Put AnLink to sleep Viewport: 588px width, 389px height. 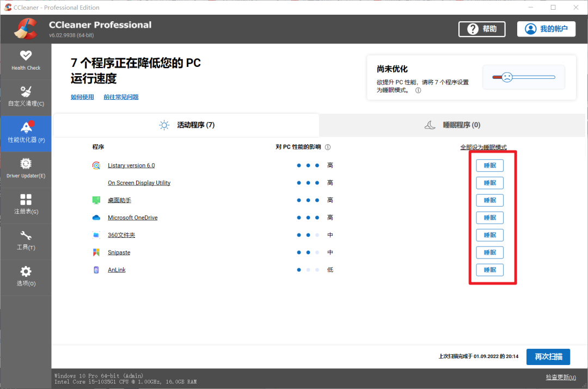(490, 270)
